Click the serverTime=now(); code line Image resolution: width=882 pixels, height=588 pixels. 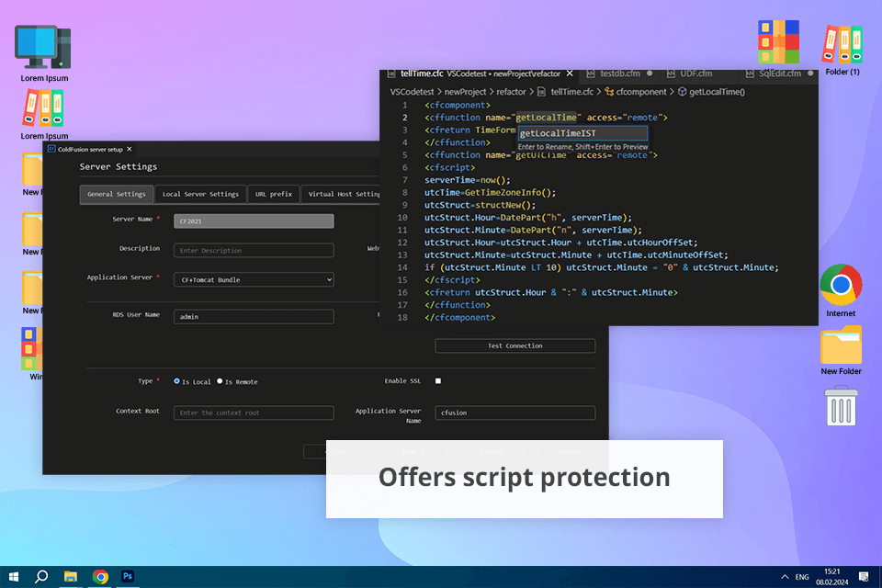[x=468, y=180]
